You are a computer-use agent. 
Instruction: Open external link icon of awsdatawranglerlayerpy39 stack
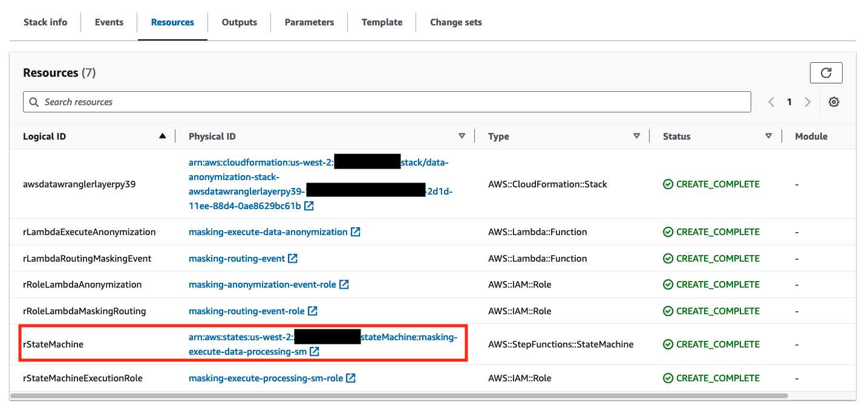[309, 206]
